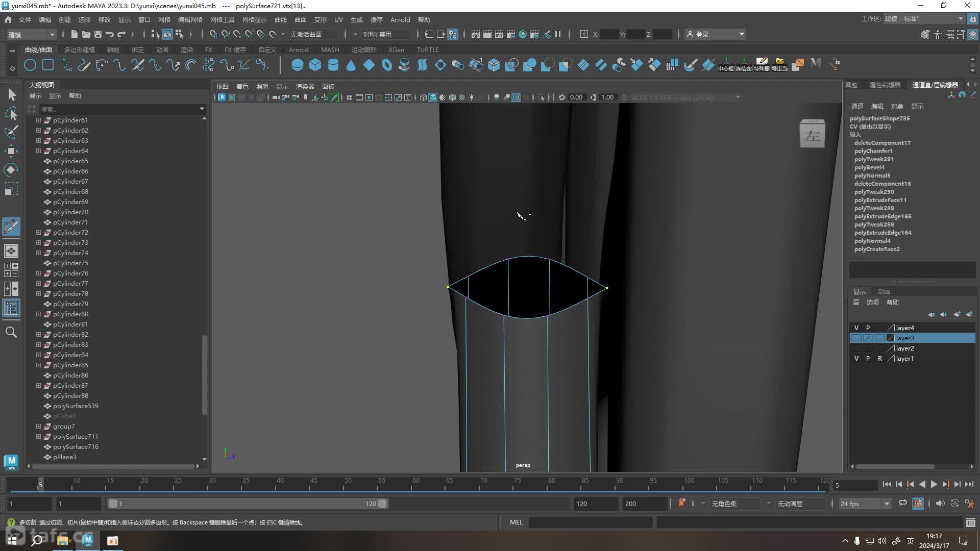Expand the group7 tree node
980x551 pixels.
tap(38, 426)
